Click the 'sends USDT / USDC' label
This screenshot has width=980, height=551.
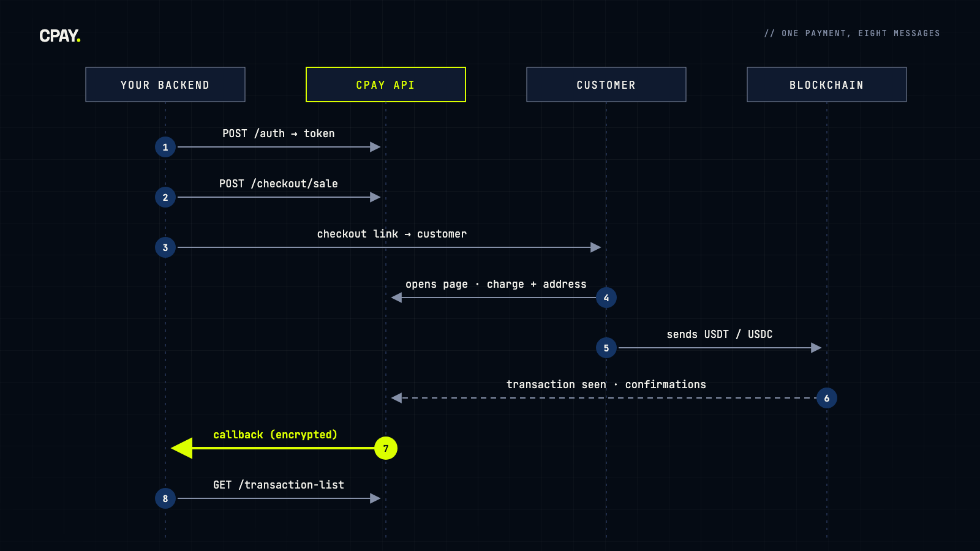(x=720, y=334)
